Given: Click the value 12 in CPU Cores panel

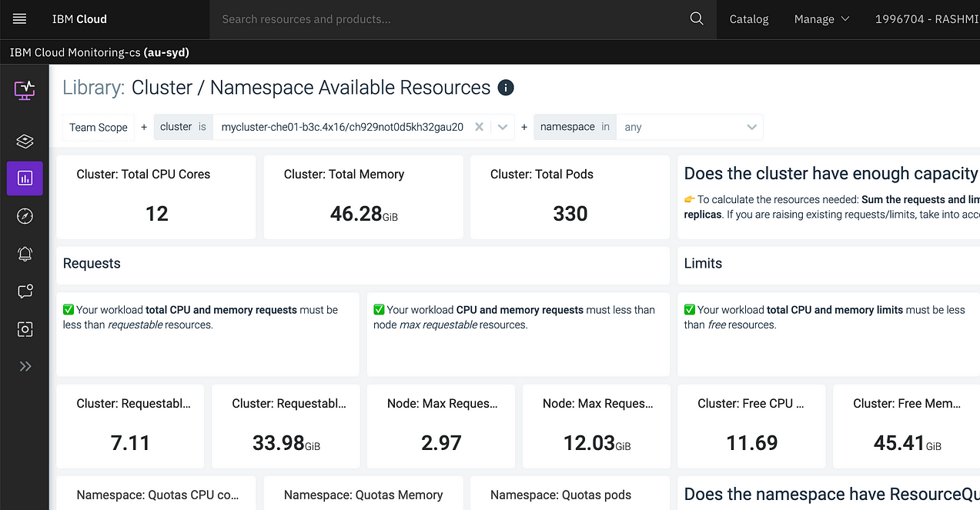Looking at the screenshot, I should point(157,213).
